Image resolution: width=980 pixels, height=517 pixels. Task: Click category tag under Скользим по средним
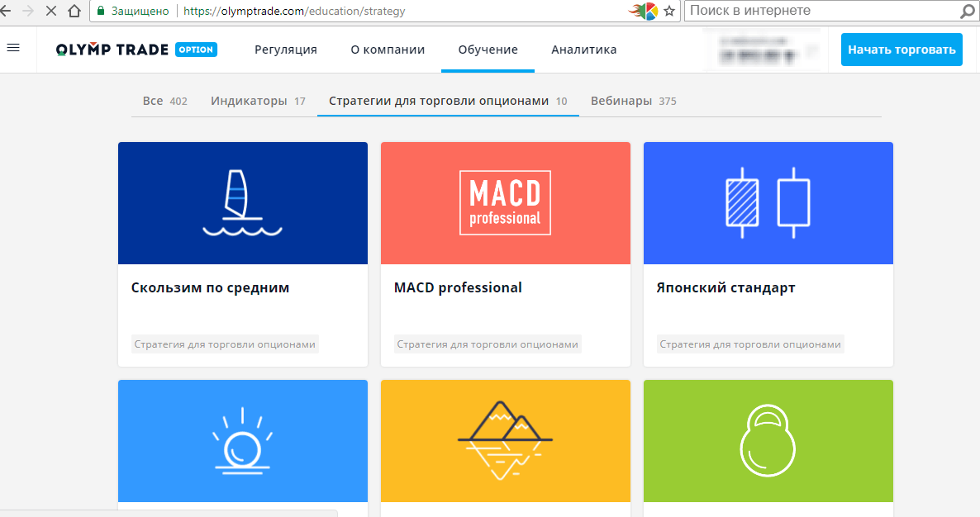point(225,344)
